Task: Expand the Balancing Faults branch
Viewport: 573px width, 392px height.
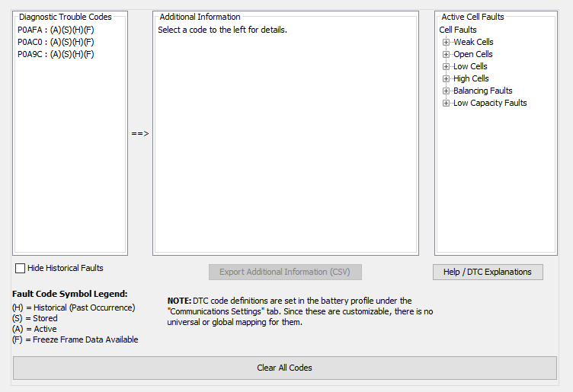Action: pos(447,91)
